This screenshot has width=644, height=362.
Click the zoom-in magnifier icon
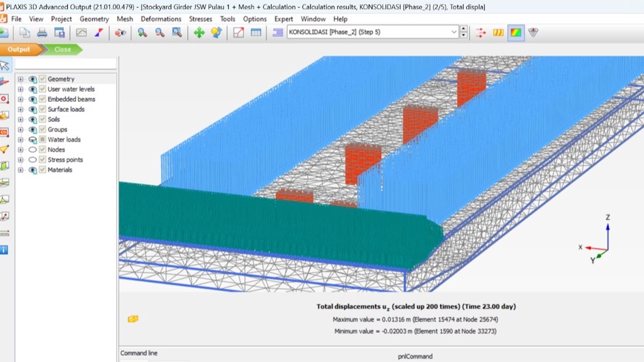click(x=142, y=32)
